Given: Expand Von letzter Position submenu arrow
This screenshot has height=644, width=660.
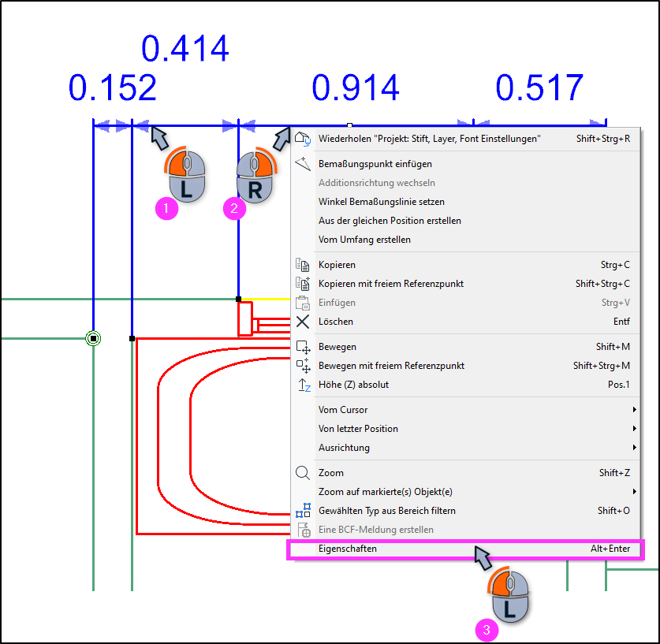Looking at the screenshot, I should click(634, 429).
